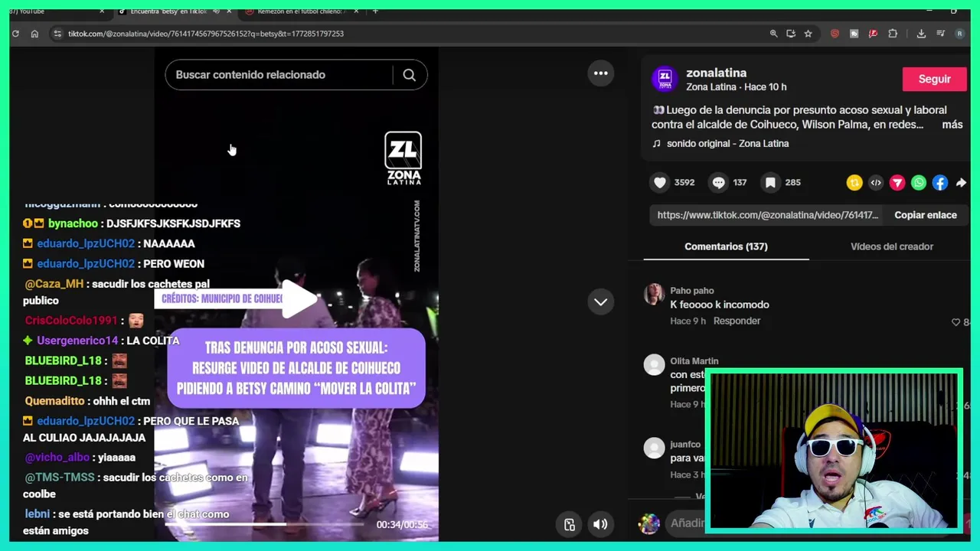Like the video with the heart icon
Viewport: 980px width, 551px height.
tap(660, 182)
